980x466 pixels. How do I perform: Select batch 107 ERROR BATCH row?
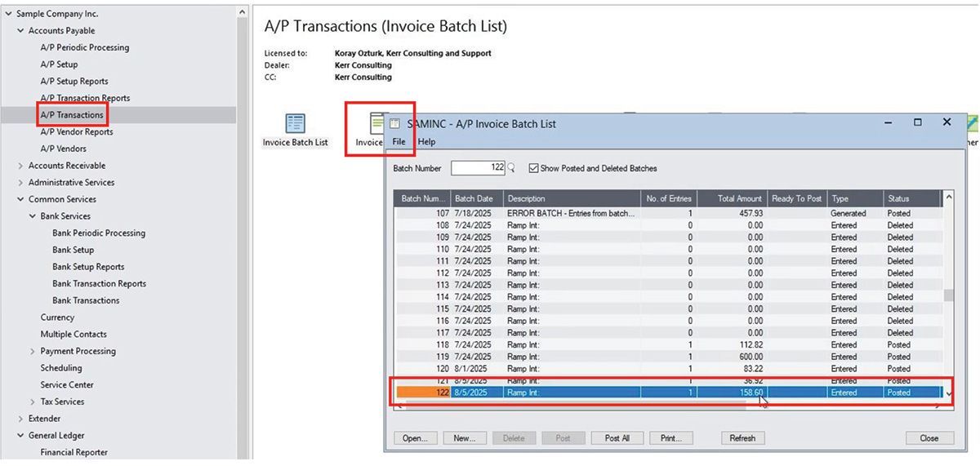[669, 213]
